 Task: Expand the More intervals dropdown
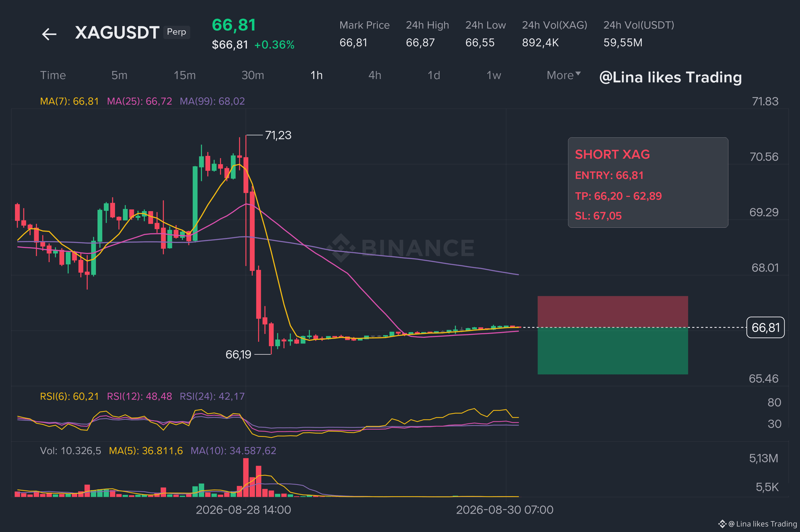pyautogui.click(x=564, y=75)
